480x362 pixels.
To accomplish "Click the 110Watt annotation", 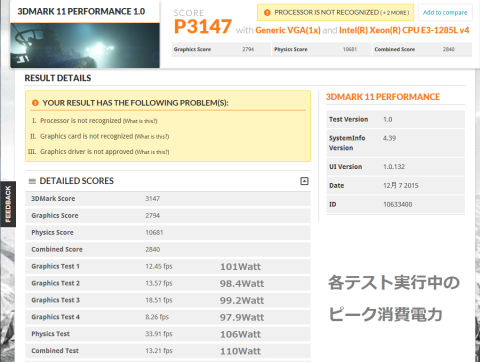I will [x=240, y=351].
